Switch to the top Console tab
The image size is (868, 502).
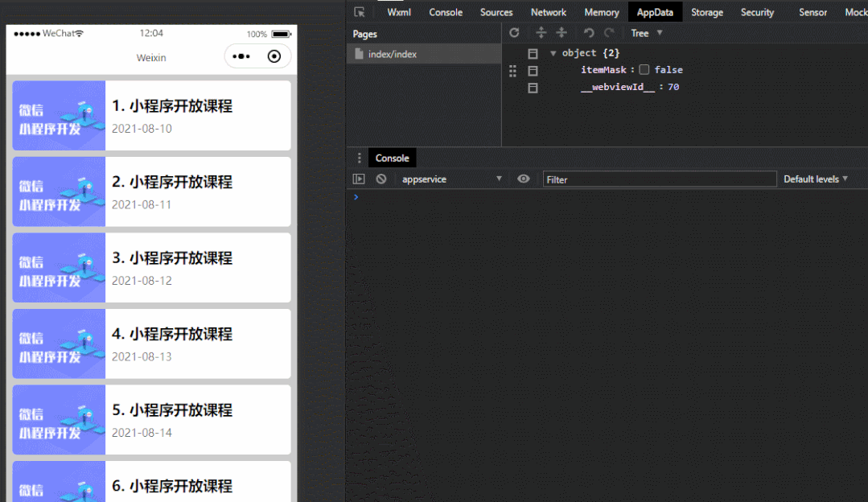tap(446, 12)
